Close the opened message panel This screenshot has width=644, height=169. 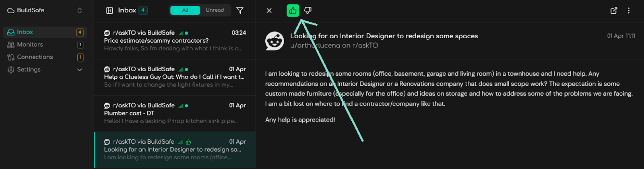[269, 10]
